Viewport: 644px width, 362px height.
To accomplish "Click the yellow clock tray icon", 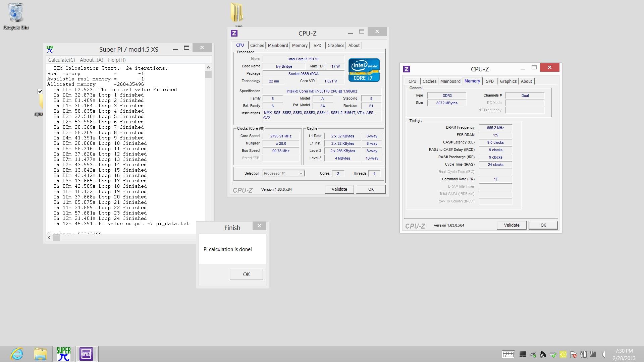I will pyautogui.click(x=563, y=354).
